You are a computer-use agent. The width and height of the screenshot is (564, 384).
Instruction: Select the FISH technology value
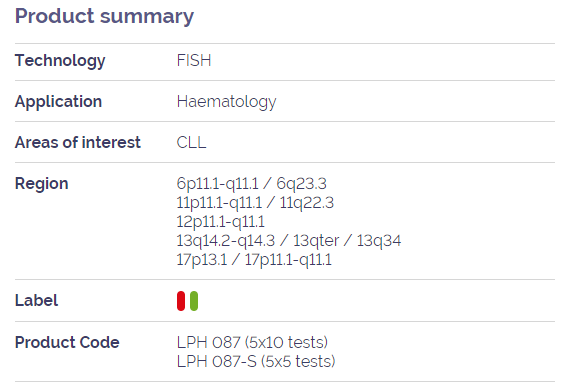194,60
